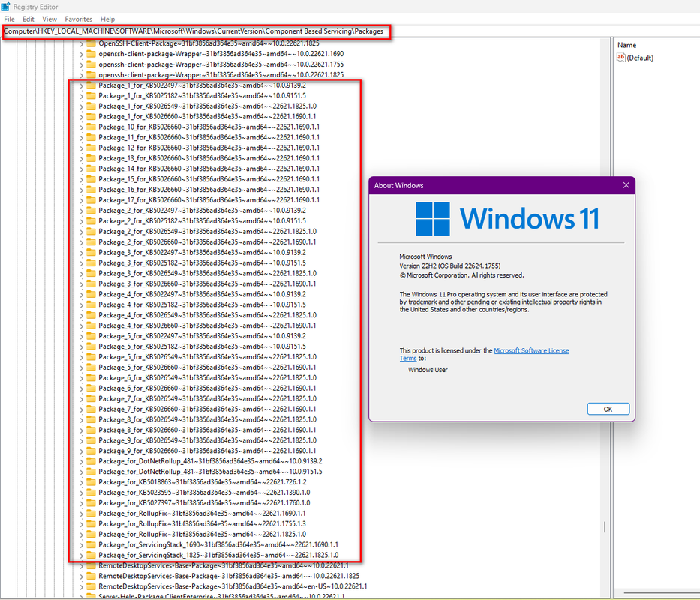Click the Name column header
Screen dimensions: 700x600
click(x=626, y=45)
